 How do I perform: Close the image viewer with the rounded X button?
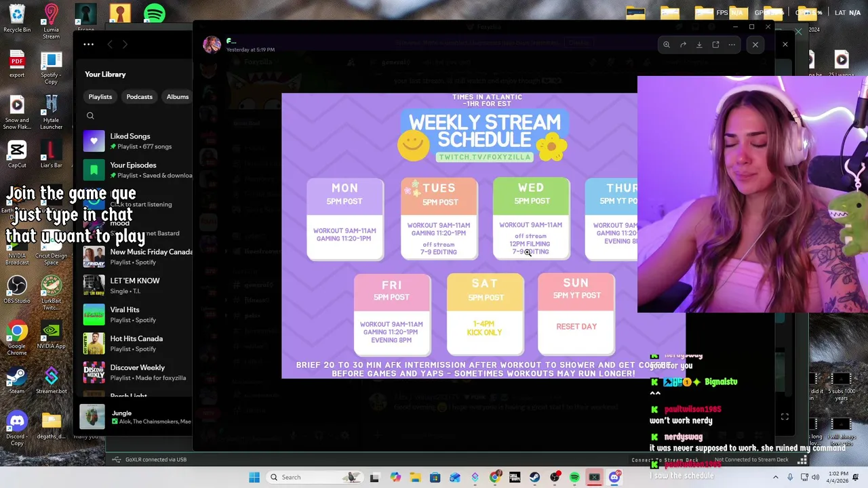pyautogui.click(x=755, y=45)
